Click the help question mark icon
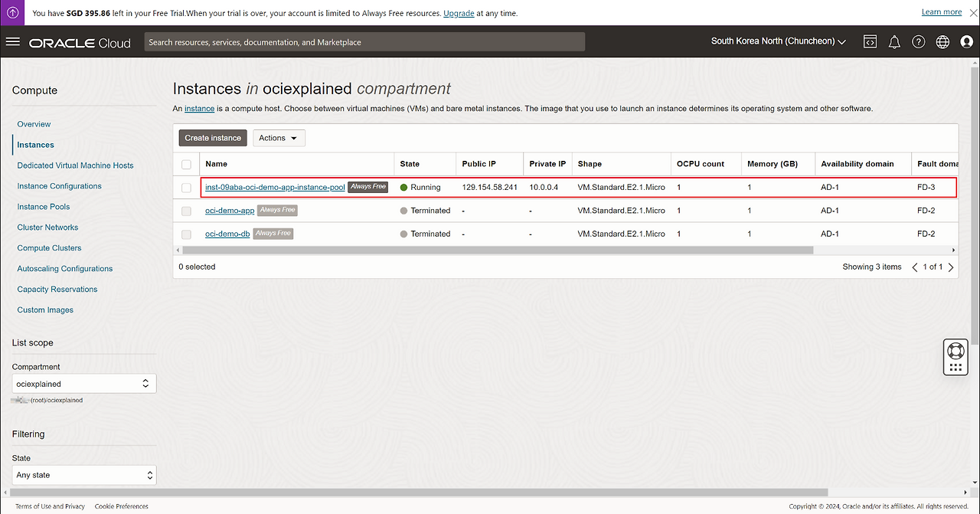 pyautogui.click(x=919, y=41)
